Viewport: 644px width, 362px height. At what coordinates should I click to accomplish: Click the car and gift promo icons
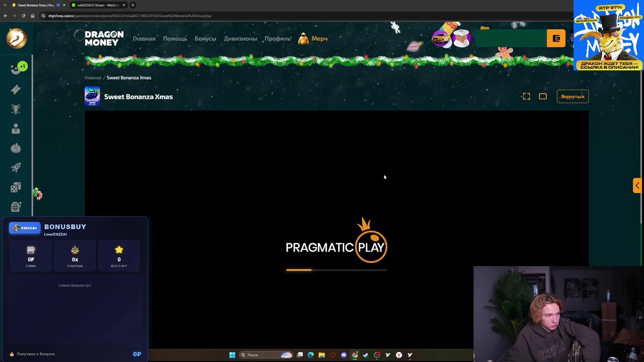click(x=451, y=38)
